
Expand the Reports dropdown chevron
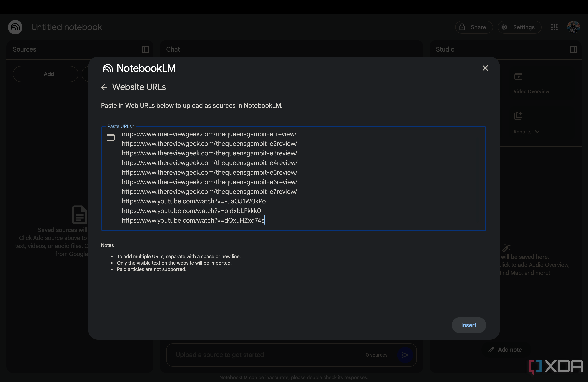(x=537, y=132)
